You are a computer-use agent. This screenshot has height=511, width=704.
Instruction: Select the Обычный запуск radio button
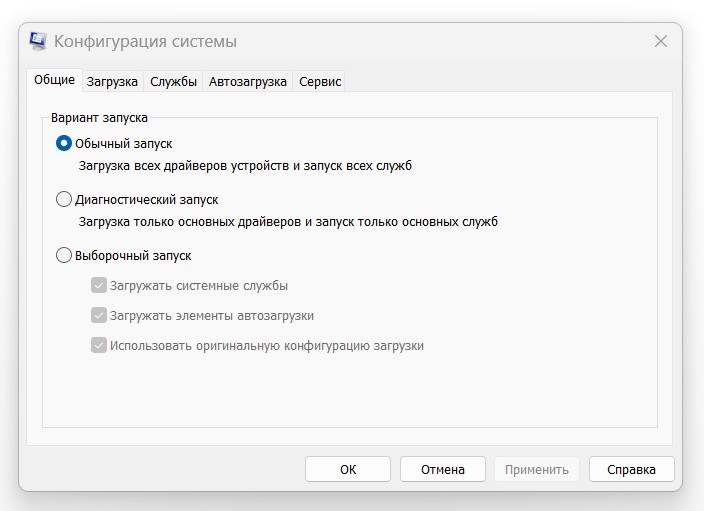click(64, 144)
